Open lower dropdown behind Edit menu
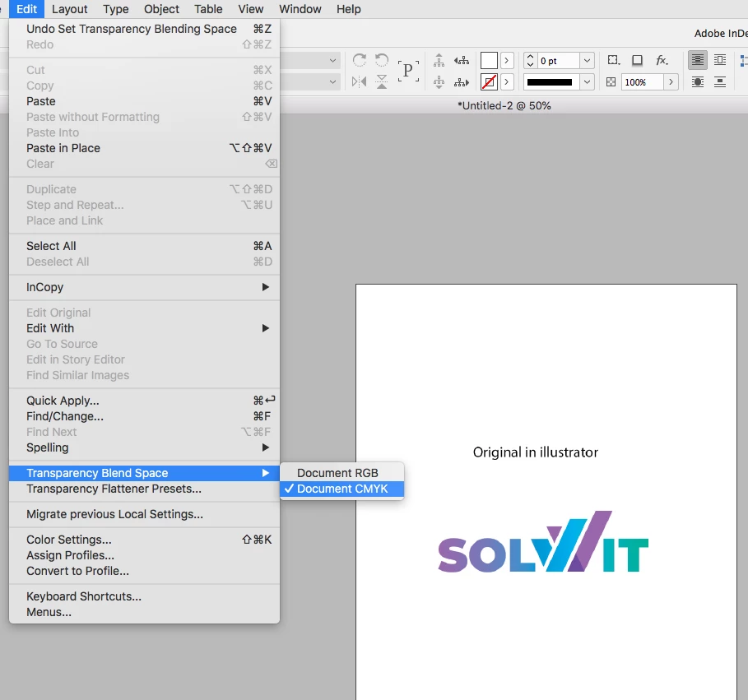The height and width of the screenshot is (700, 748). [332, 82]
